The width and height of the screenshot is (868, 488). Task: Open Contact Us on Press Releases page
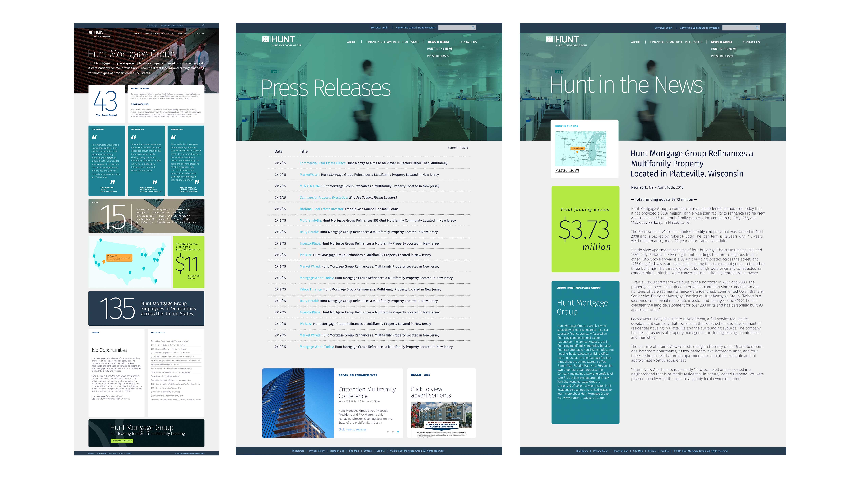click(x=468, y=42)
